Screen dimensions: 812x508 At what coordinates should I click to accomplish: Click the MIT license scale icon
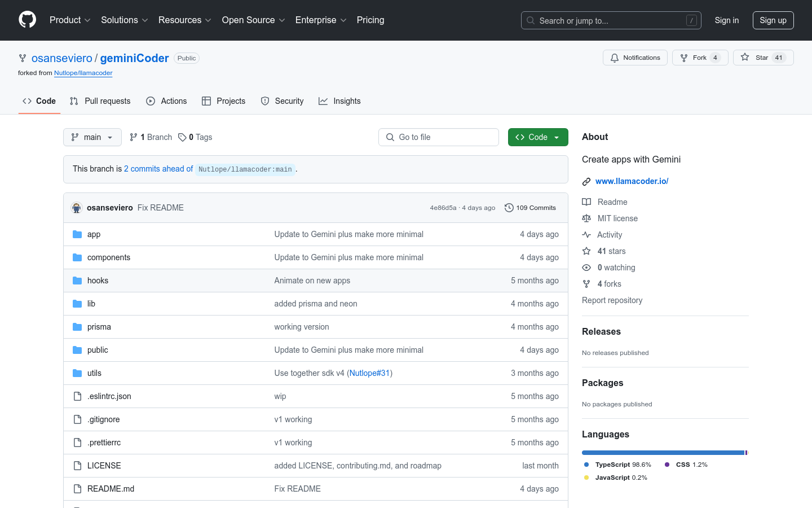(x=586, y=218)
